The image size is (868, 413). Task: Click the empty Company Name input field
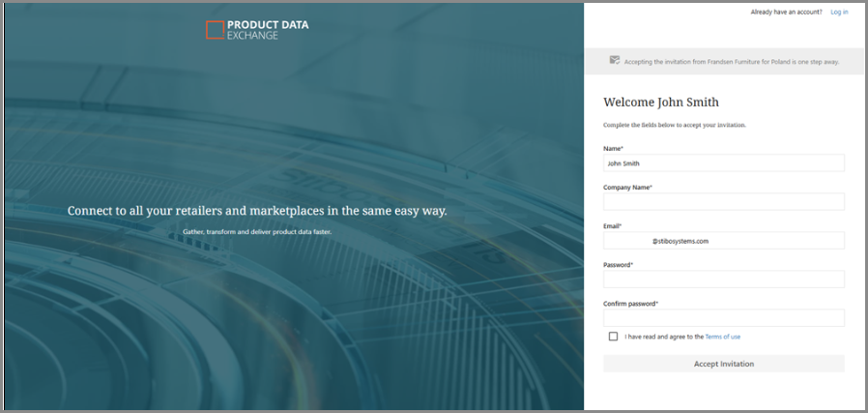point(723,202)
